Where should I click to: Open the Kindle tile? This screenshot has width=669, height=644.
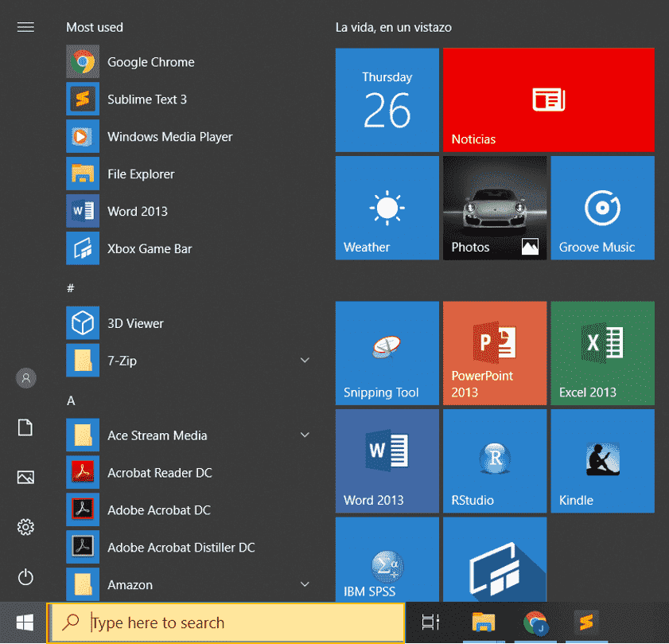[602, 461]
